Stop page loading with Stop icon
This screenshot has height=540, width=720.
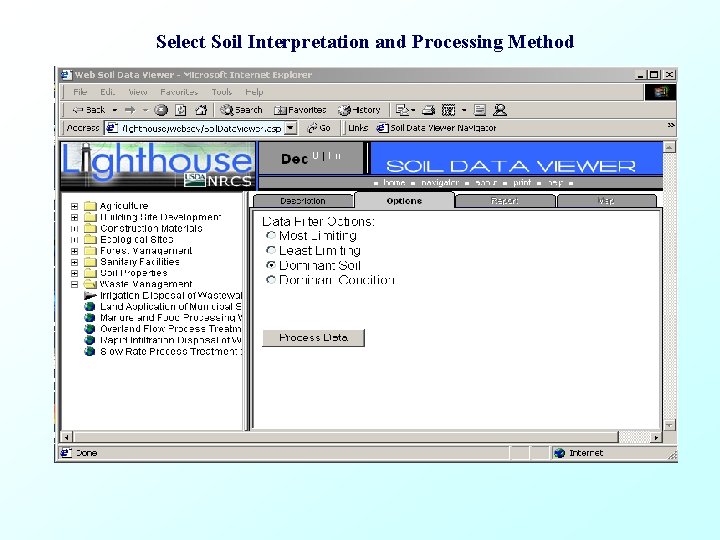pyautogui.click(x=161, y=110)
